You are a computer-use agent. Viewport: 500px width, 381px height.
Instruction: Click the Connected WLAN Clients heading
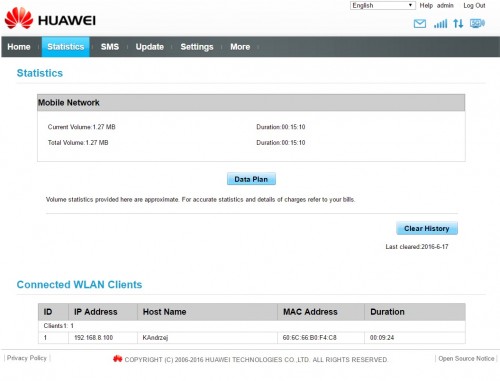(x=79, y=285)
